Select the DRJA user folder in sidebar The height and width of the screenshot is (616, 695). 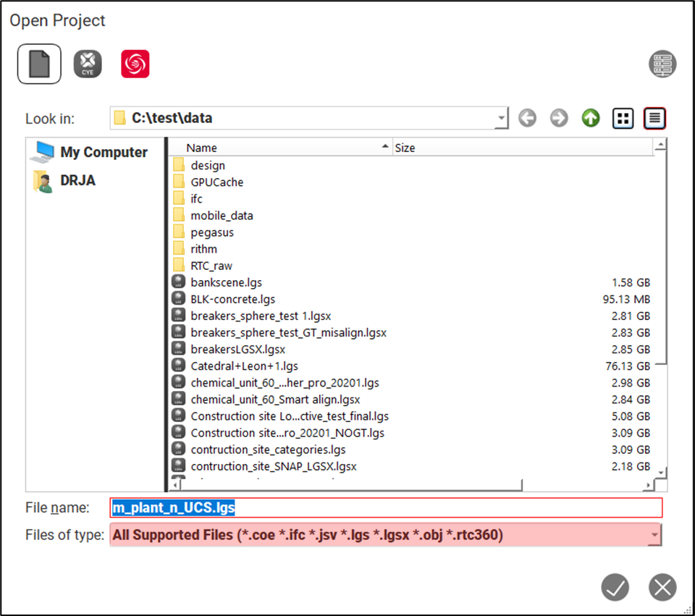tap(77, 180)
